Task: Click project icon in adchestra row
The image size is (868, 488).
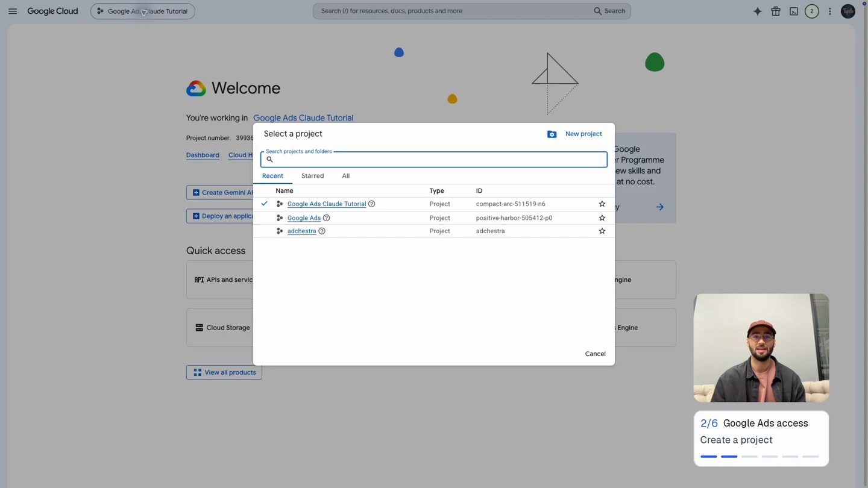Action: pyautogui.click(x=280, y=231)
